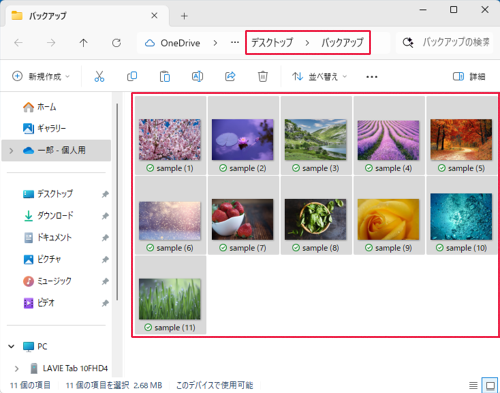Select 一郎 - 個人用 OneDrive entry
The image size is (500, 393).
coord(56,150)
